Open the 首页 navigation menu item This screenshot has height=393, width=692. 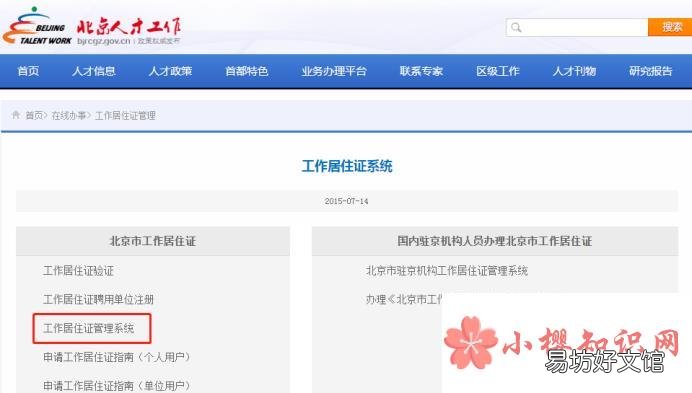coord(28,71)
